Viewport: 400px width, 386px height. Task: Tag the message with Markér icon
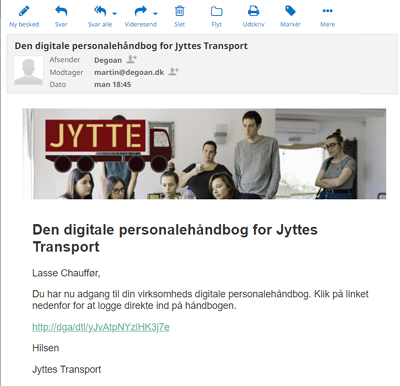290,17
